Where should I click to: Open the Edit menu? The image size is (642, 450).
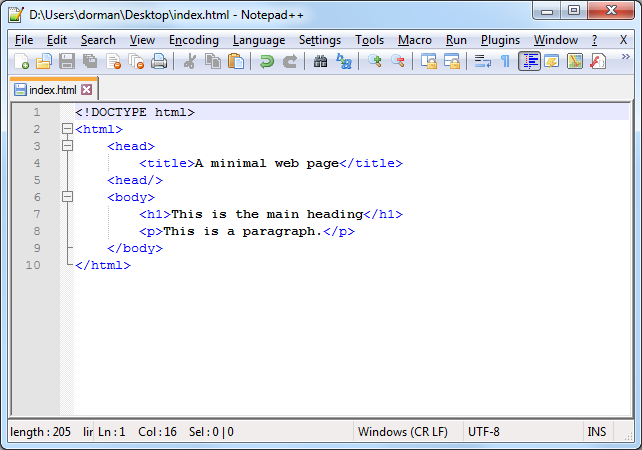point(57,40)
